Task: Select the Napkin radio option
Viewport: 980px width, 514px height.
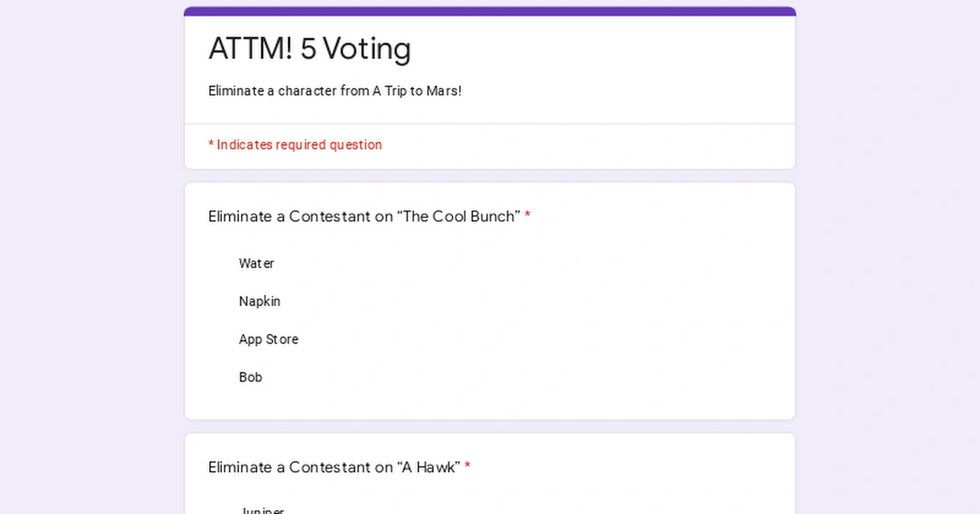Action: [x=219, y=301]
